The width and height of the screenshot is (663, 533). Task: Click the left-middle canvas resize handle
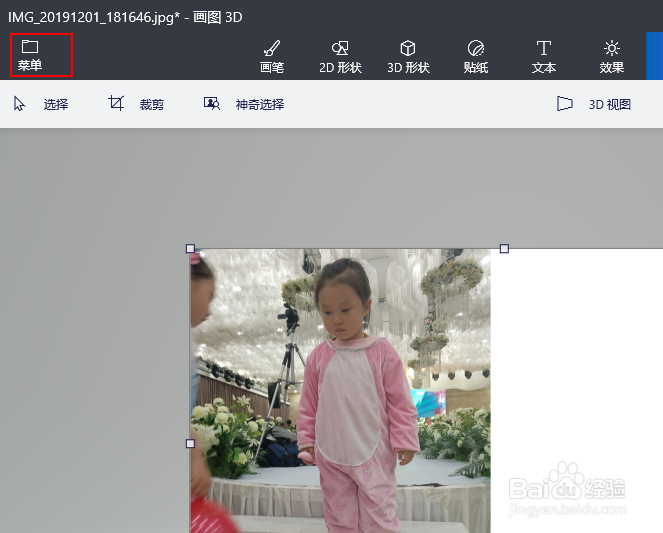coord(190,443)
